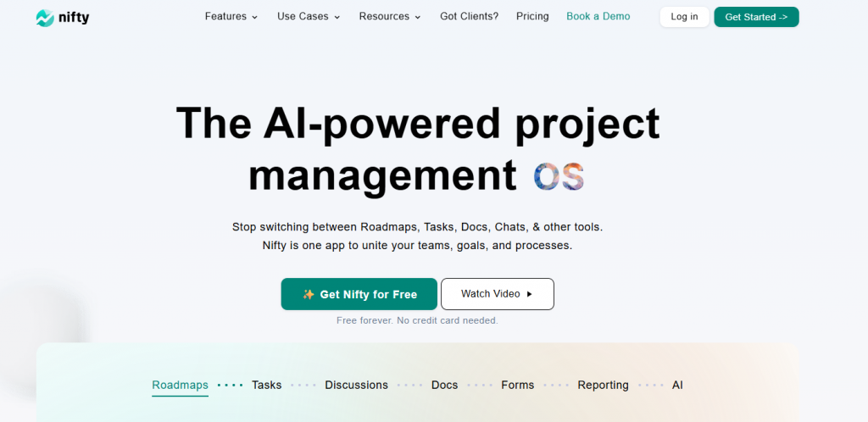Switch to the Reporting tab
Screen dimensions: 868x422
pos(603,385)
